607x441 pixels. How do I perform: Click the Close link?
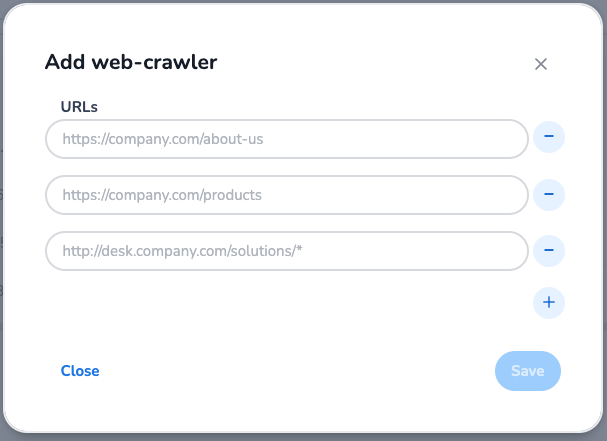tap(80, 371)
